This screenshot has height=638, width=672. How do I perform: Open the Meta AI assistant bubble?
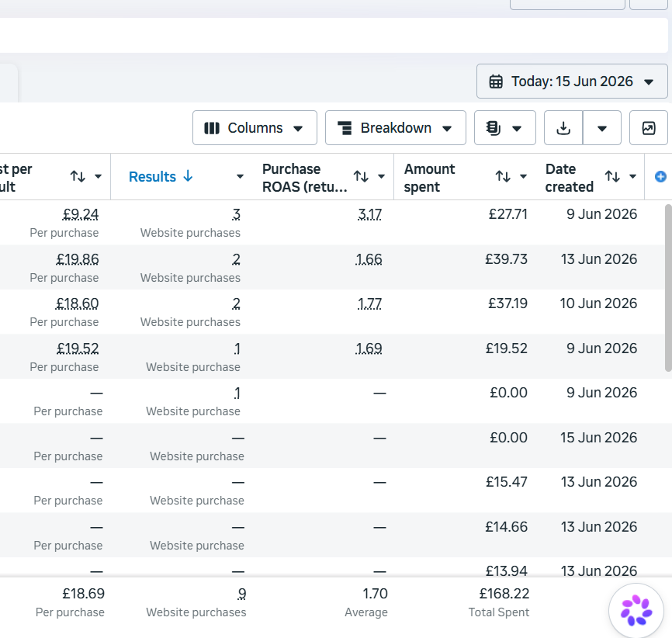pyautogui.click(x=636, y=611)
